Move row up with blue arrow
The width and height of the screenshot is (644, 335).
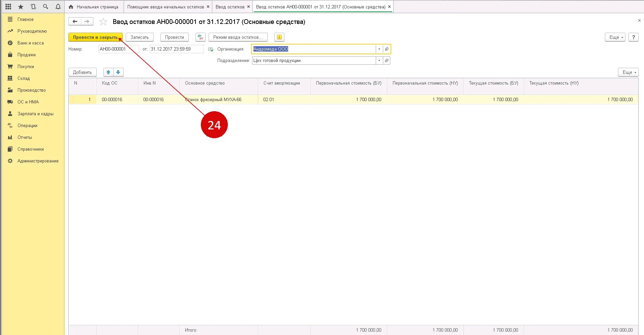point(109,72)
